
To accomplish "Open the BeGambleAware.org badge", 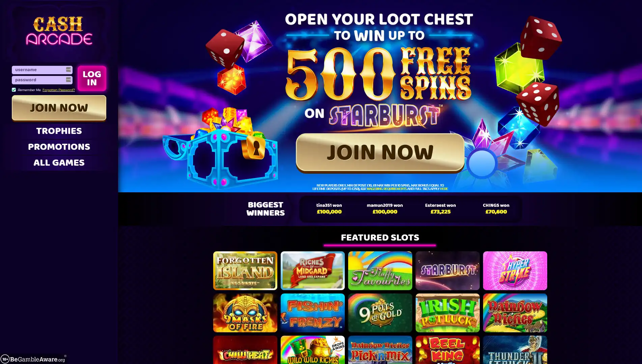I will (x=33, y=359).
